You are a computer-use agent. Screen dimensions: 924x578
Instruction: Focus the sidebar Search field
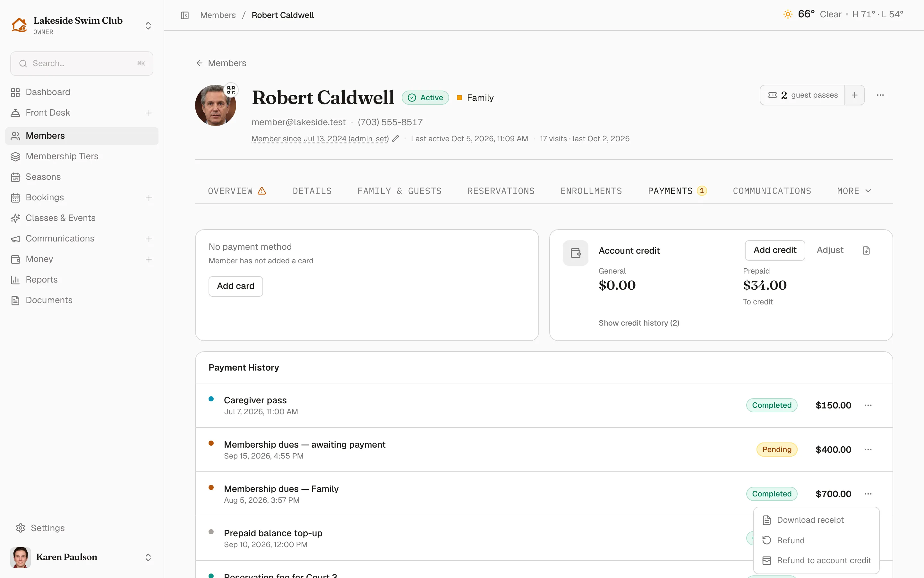tap(82, 64)
